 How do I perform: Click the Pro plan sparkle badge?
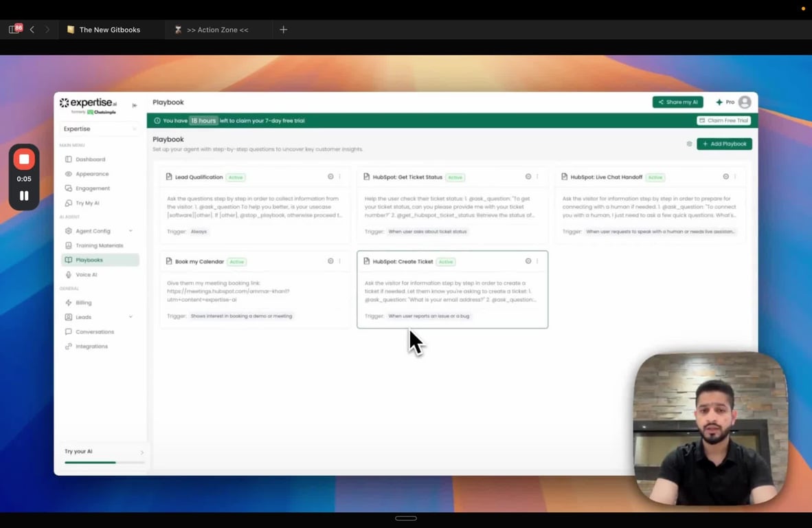tap(725, 102)
